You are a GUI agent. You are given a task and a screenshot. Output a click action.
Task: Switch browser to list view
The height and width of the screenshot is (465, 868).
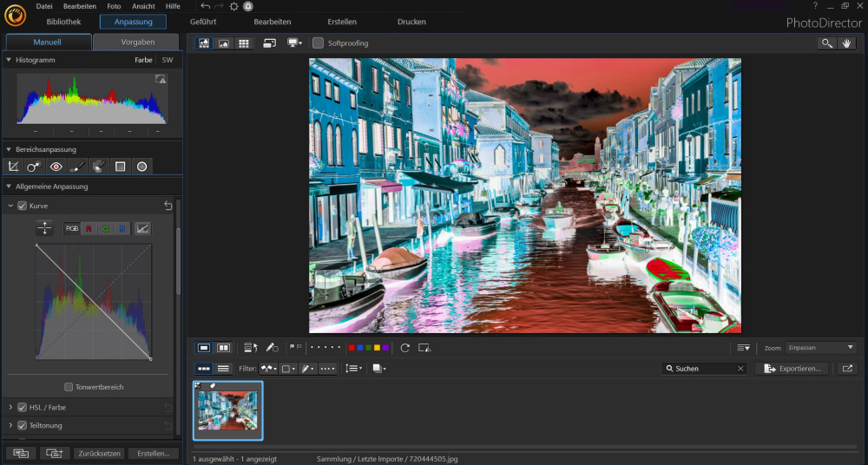tap(223, 369)
